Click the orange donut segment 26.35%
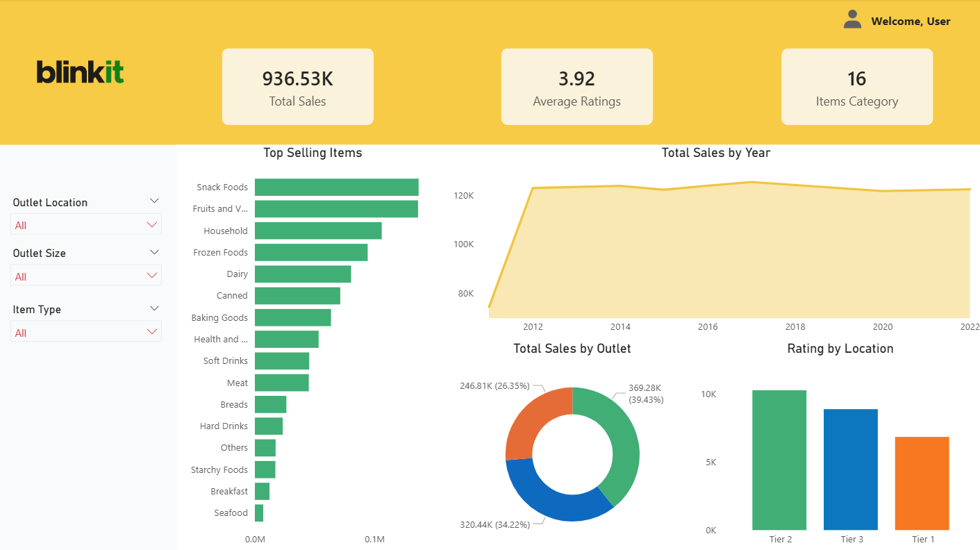Screen dimensions: 980x550 533,418
